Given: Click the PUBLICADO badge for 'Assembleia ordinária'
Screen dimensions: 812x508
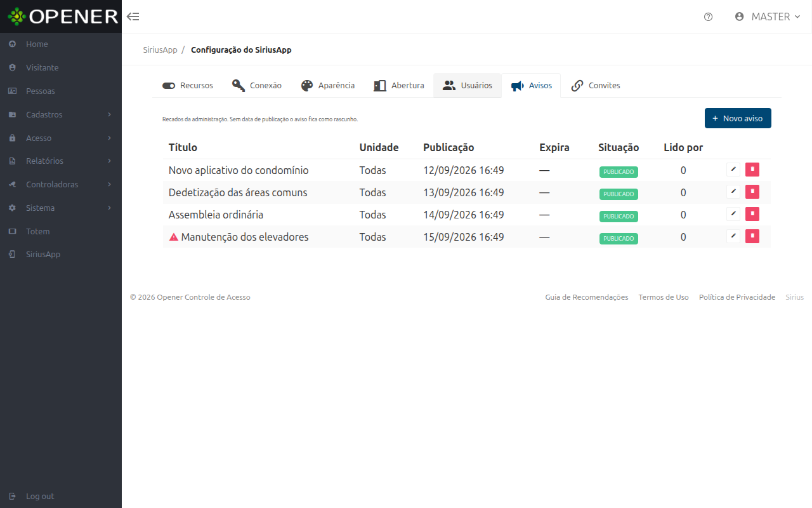Looking at the screenshot, I should pyautogui.click(x=619, y=216).
